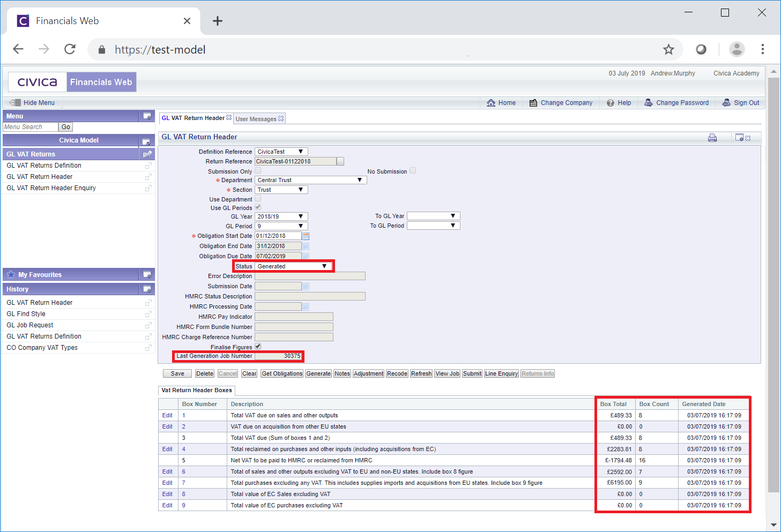Open GL VAT Returns Definition menu item in new window
The image size is (781, 532).
coord(148,166)
